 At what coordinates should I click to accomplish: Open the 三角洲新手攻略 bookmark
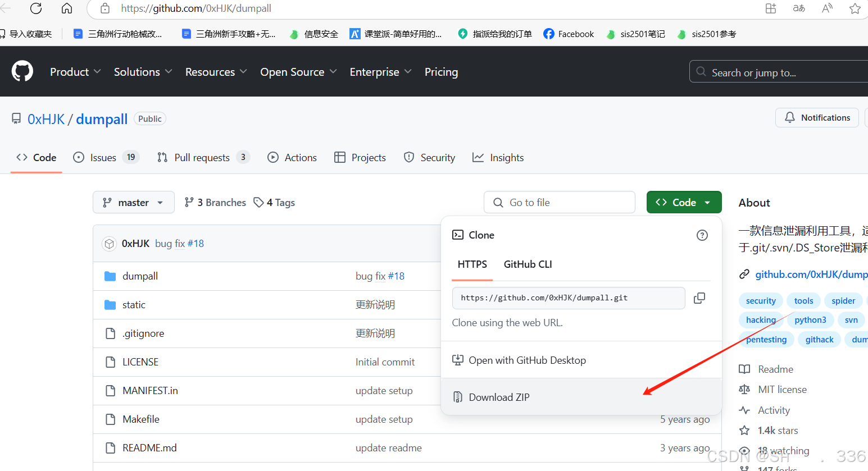229,34
